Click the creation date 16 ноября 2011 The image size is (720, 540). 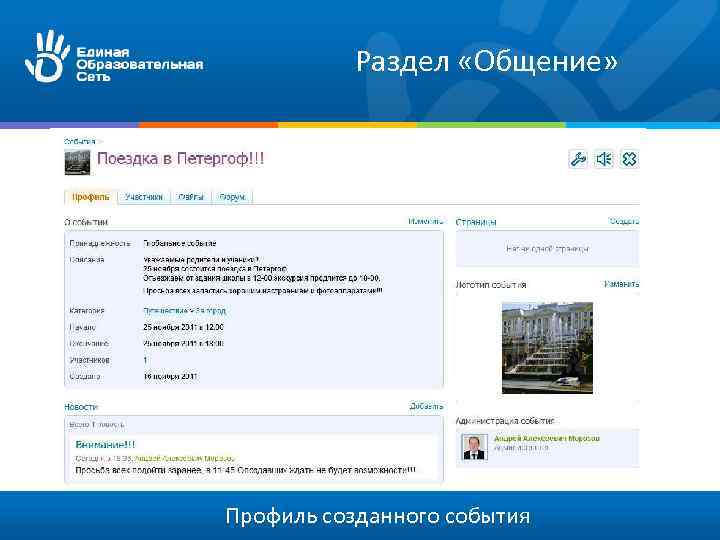point(170,377)
